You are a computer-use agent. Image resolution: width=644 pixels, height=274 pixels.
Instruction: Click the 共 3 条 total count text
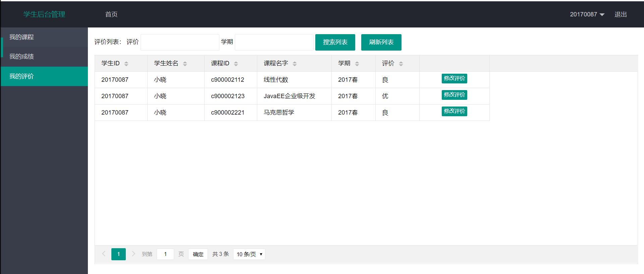(x=220, y=254)
